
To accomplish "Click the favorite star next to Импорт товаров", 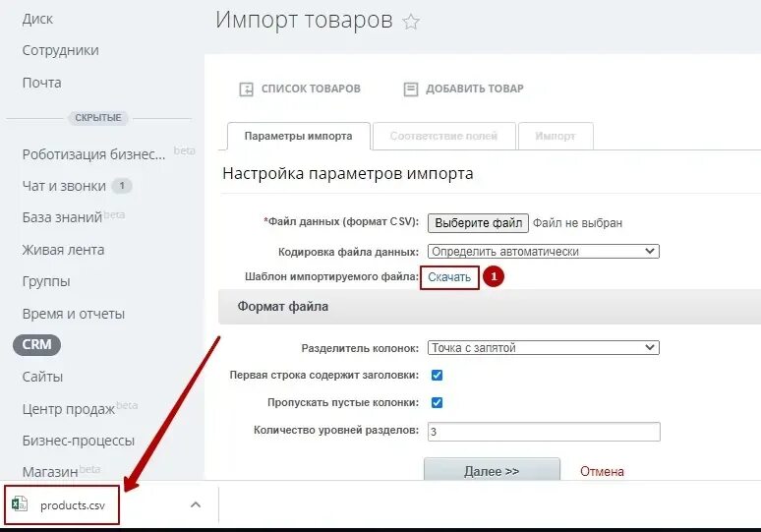I will click(x=411, y=22).
